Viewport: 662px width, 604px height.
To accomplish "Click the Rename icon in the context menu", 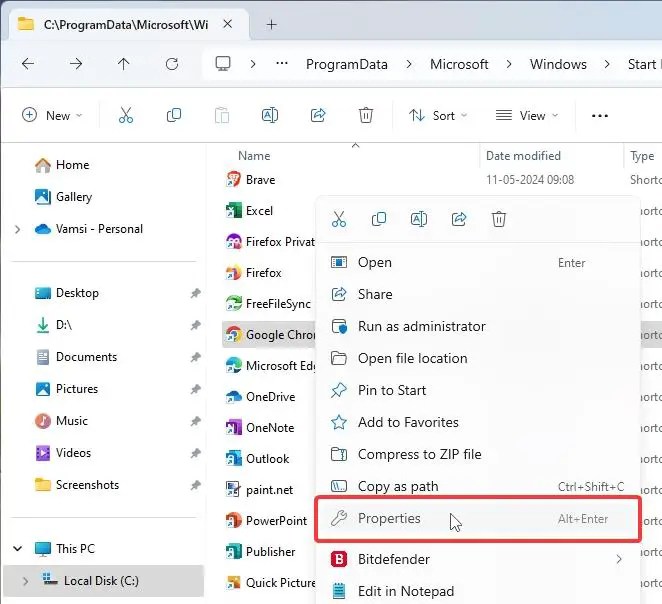I will pos(419,219).
